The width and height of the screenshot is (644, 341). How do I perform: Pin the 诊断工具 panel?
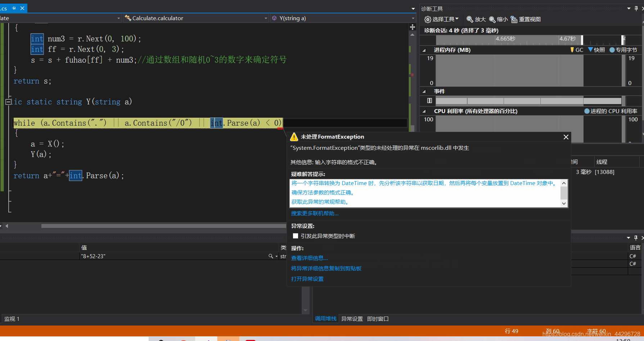coord(636,8)
